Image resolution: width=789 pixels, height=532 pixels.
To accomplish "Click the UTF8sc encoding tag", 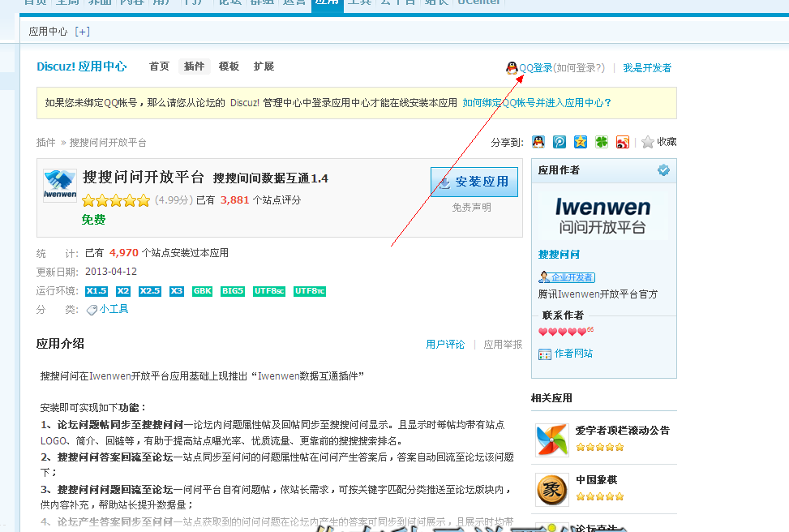I will click(269, 291).
